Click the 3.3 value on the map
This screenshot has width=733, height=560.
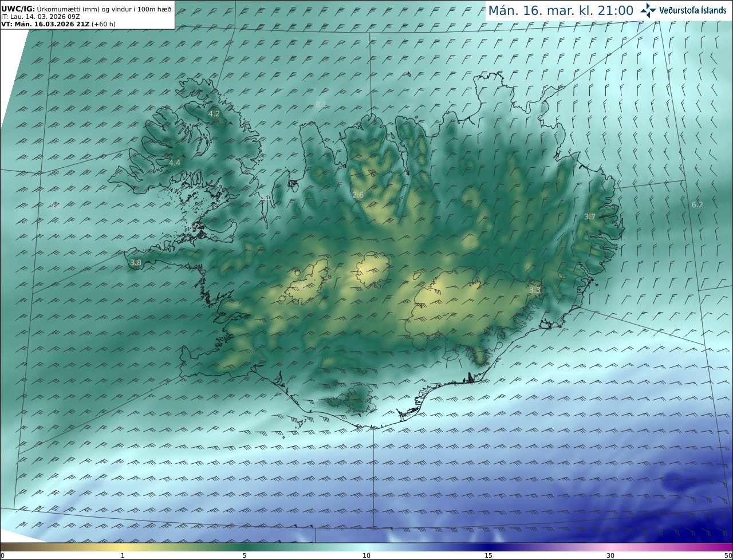tap(534, 290)
